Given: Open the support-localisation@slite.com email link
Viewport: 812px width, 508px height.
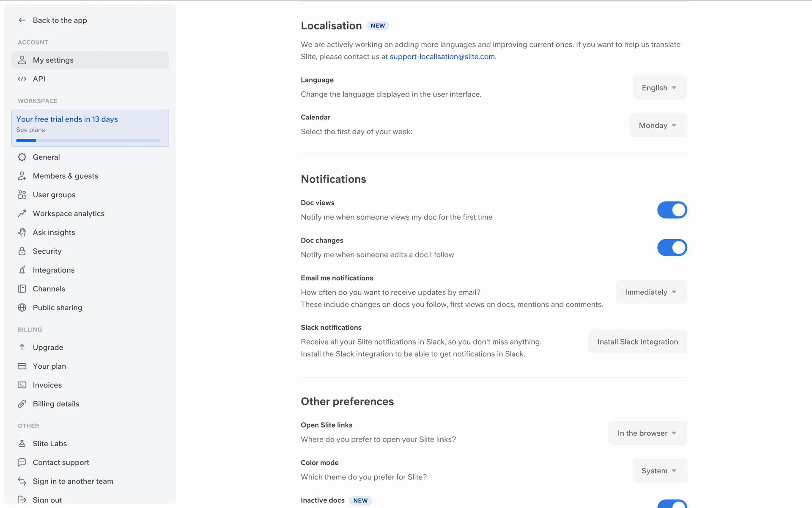Looking at the screenshot, I should coord(442,57).
